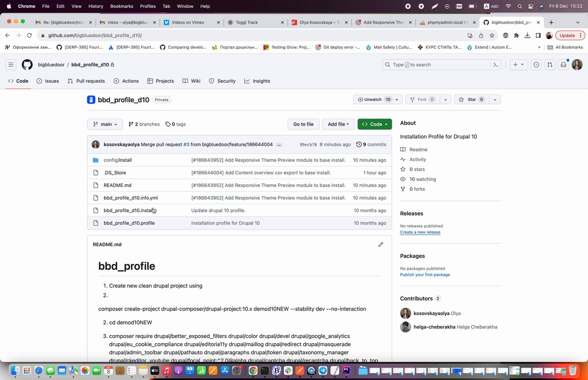588x380 pixels.
Task: Toggle Chrome side panel icon
Action: tap(538, 35)
